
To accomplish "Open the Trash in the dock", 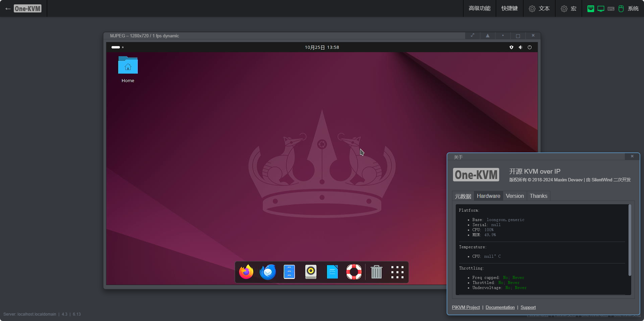I will coord(376,272).
